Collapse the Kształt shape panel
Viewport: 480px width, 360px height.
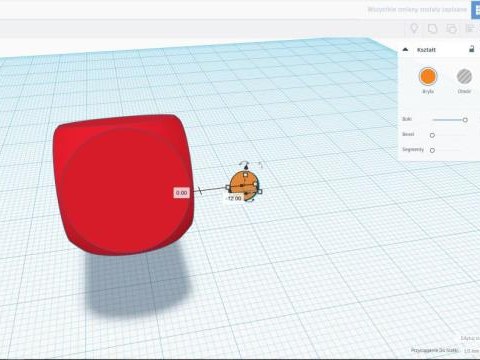(x=405, y=50)
